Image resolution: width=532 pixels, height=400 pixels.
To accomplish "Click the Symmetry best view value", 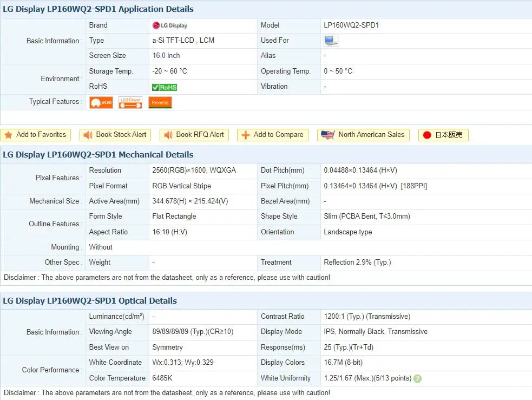I will coord(167,347).
